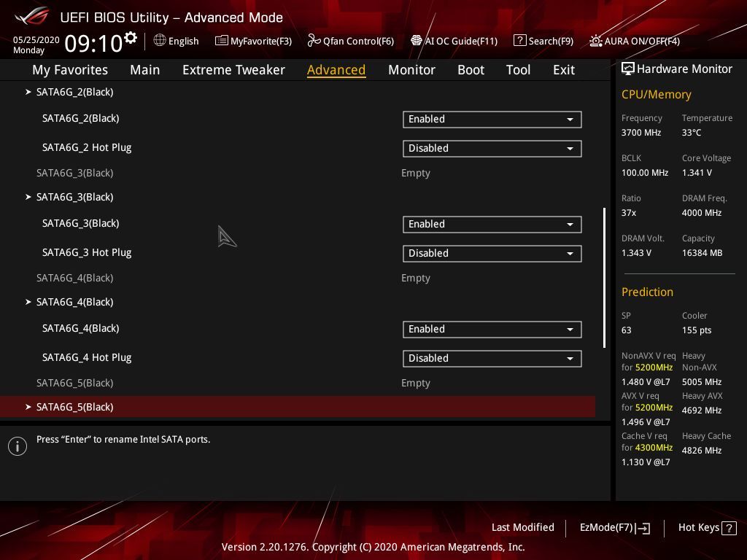Click the 4692 MHz Heavy AVX value
Screen dimensions: 747x560
(x=701, y=411)
